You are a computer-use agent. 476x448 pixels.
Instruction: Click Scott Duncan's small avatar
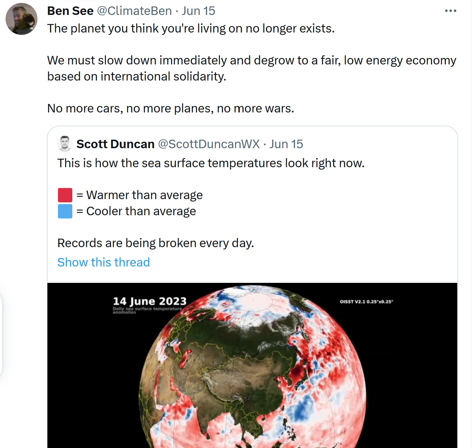pos(65,144)
